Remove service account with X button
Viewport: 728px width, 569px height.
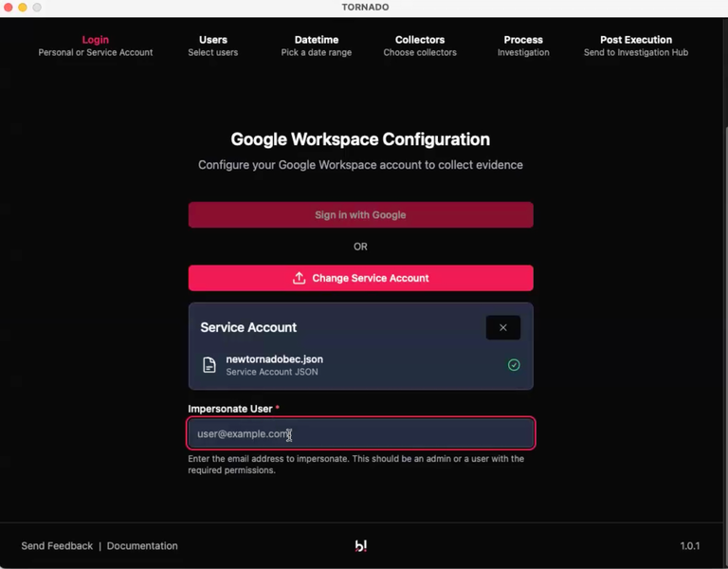coord(502,327)
